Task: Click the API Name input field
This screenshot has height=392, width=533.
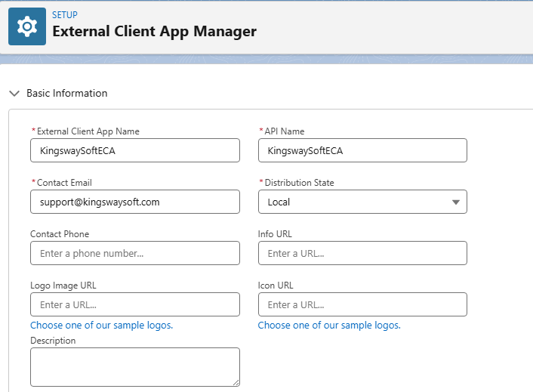Action: [x=362, y=150]
